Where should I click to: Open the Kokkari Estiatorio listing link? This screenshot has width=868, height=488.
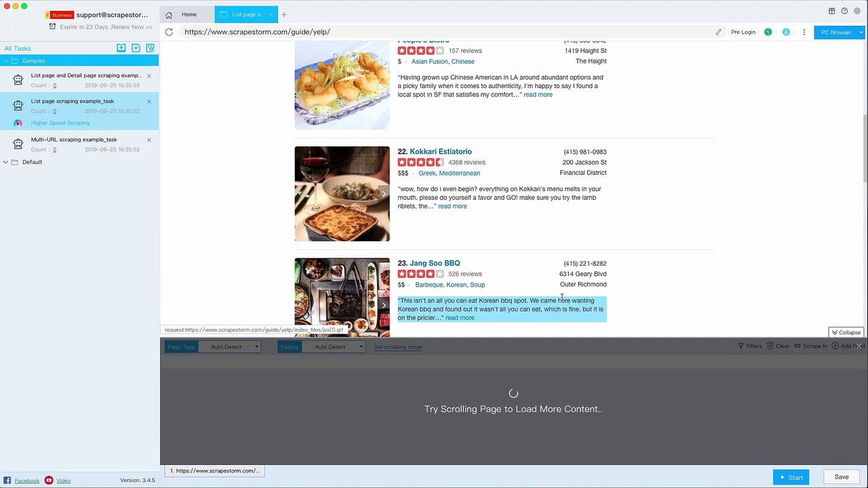pos(441,152)
